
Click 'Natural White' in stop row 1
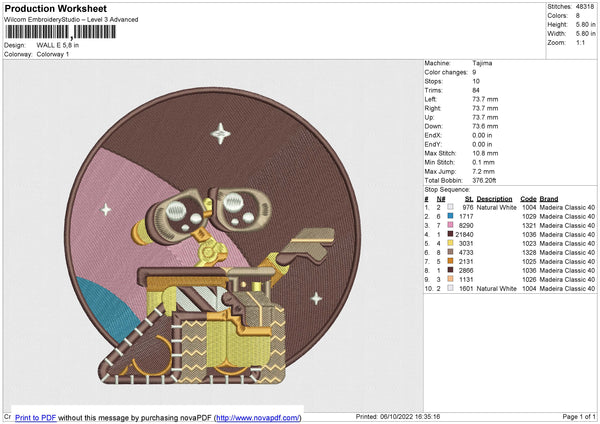(x=497, y=207)
